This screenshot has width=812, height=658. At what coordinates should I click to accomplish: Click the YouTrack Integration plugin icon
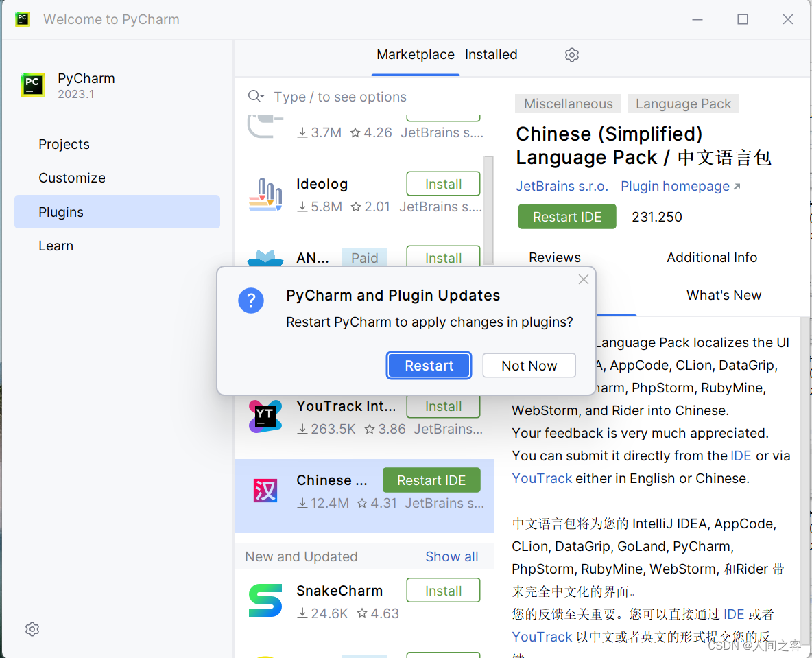click(265, 416)
